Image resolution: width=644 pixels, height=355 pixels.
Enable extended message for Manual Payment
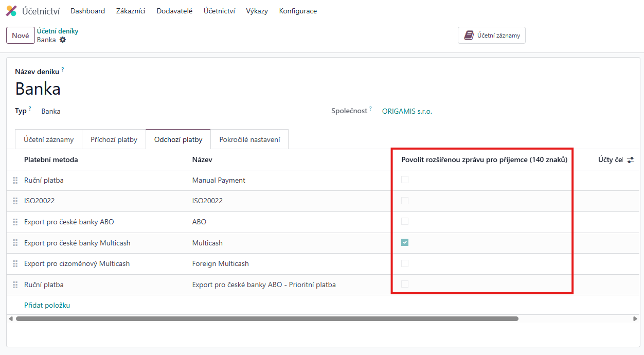[x=405, y=180]
